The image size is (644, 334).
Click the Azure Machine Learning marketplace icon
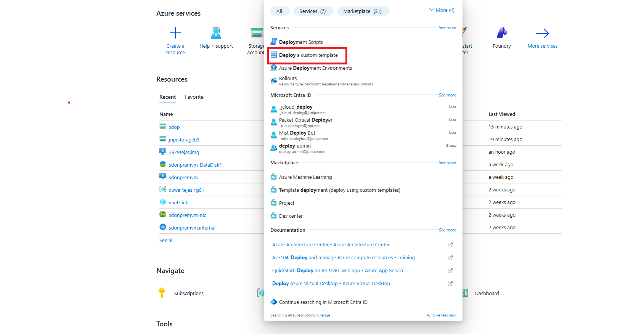point(274,177)
